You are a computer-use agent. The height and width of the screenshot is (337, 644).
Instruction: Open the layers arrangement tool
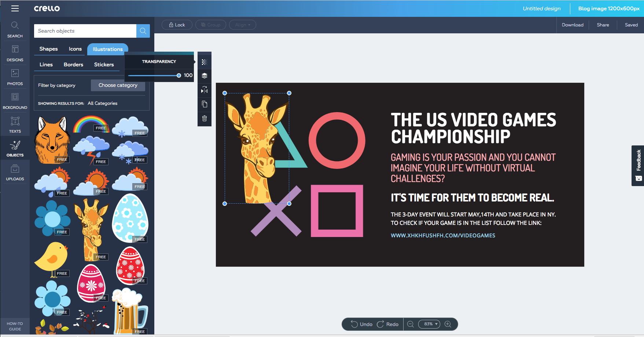[205, 76]
